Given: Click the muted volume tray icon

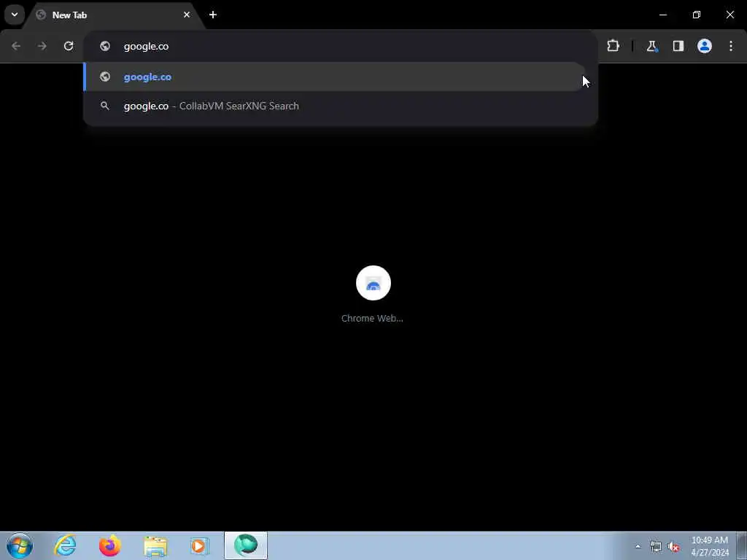Looking at the screenshot, I should [x=673, y=546].
